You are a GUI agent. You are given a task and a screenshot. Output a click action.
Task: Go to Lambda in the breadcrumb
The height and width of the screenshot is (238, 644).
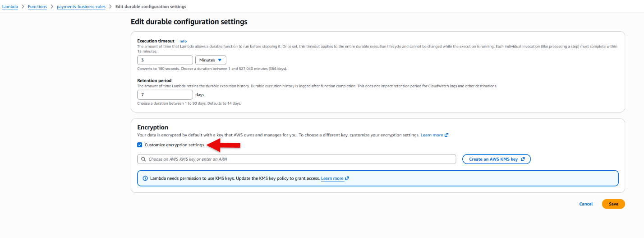click(x=10, y=7)
